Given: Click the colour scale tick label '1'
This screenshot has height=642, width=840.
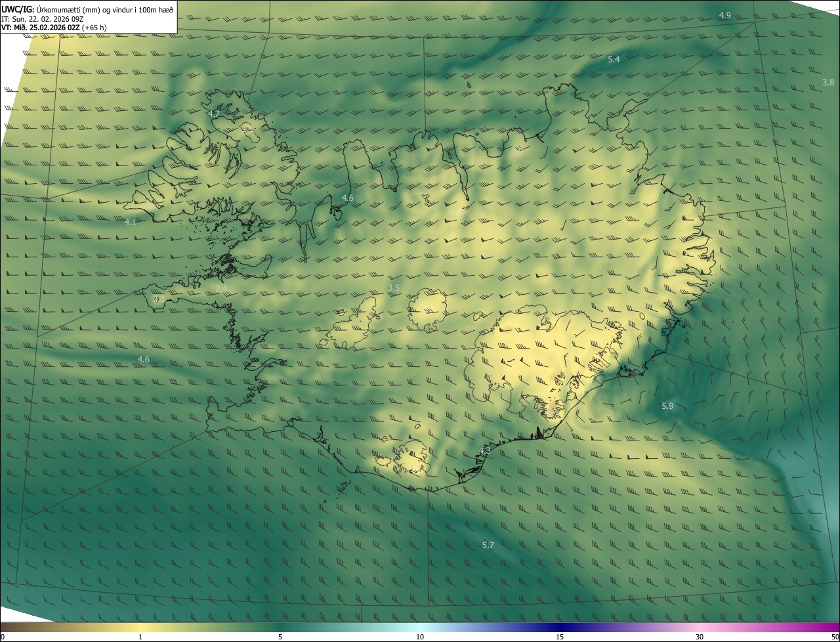Looking at the screenshot, I should (x=140, y=637).
